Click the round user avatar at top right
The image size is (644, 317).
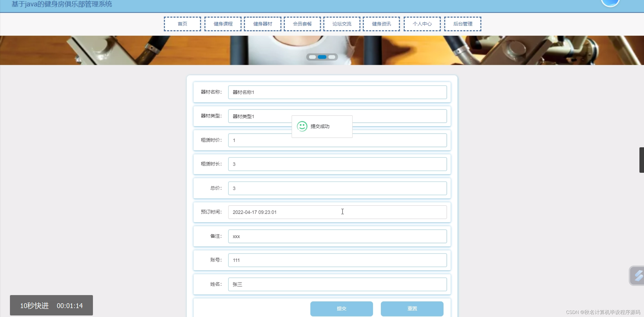tap(610, 3)
